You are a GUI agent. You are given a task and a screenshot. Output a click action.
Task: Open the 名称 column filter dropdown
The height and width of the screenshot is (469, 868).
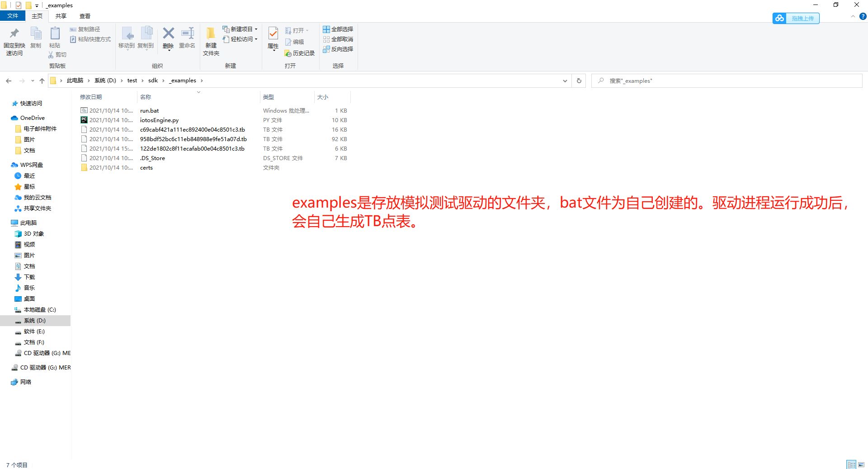click(198, 92)
